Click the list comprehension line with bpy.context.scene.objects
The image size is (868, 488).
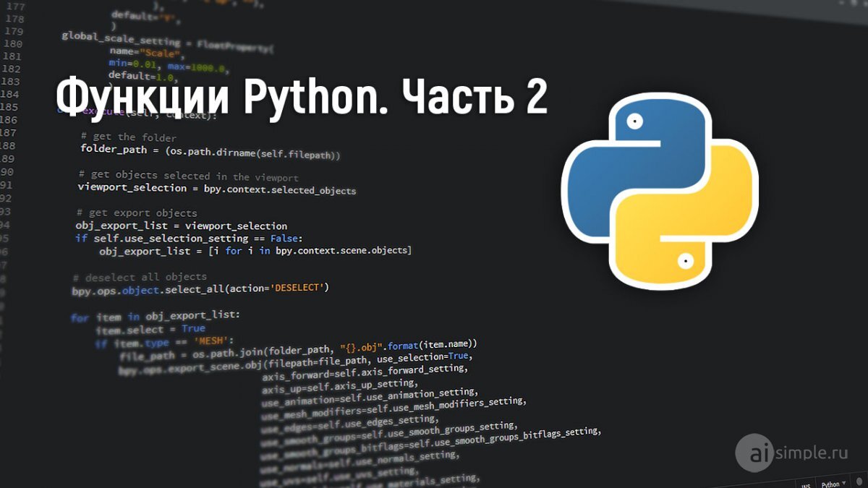pos(255,251)
